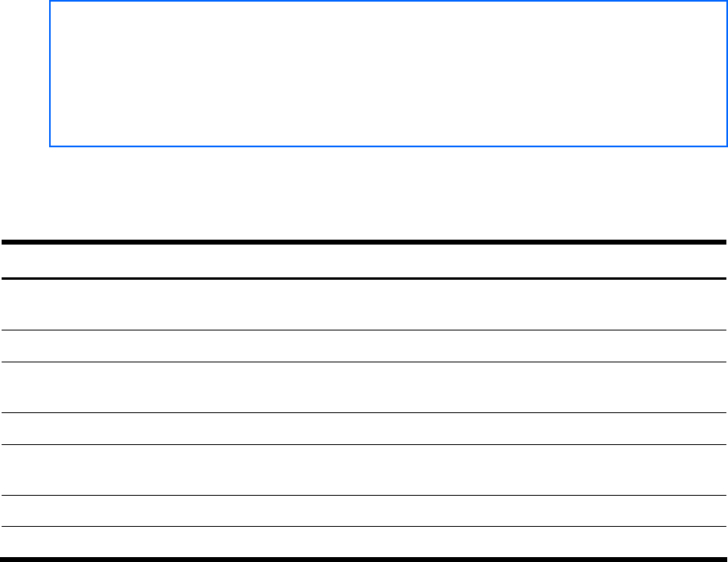Click the divider between fifth and sixth rows
Viewport: 728px width, 562px height.
click(364, 495)
